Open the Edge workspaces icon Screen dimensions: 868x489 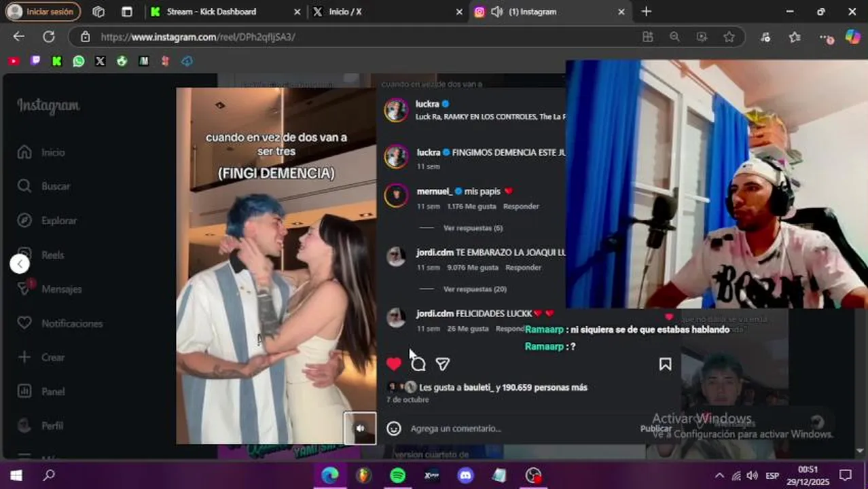[x=98, y=12]
